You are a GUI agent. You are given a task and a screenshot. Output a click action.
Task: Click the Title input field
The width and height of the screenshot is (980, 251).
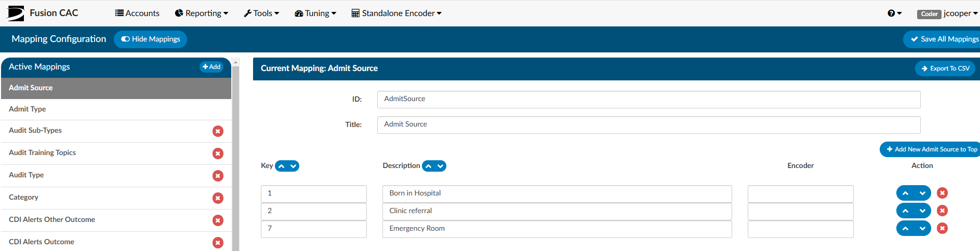coord(648,125)
